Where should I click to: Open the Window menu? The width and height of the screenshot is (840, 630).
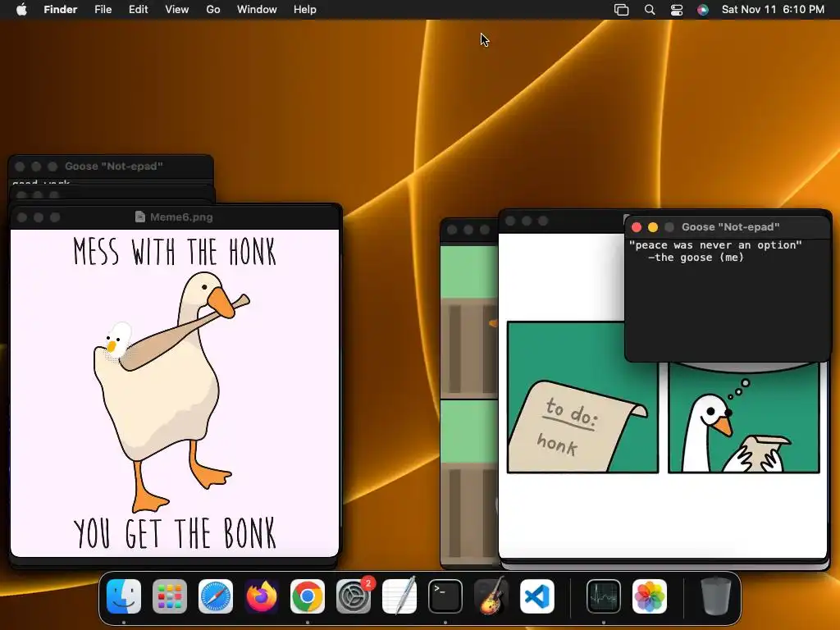point(257,10)
